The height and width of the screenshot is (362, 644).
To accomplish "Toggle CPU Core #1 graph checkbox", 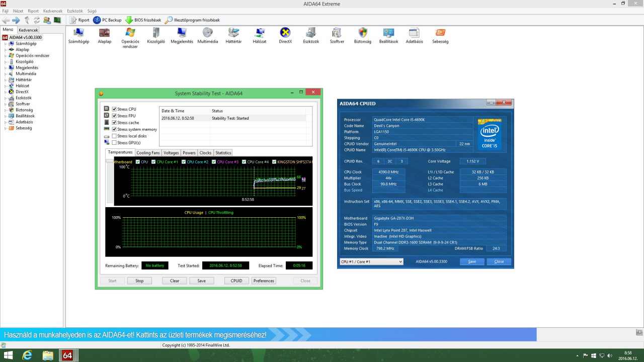I will pyautogui.click(x=153, y=162).
